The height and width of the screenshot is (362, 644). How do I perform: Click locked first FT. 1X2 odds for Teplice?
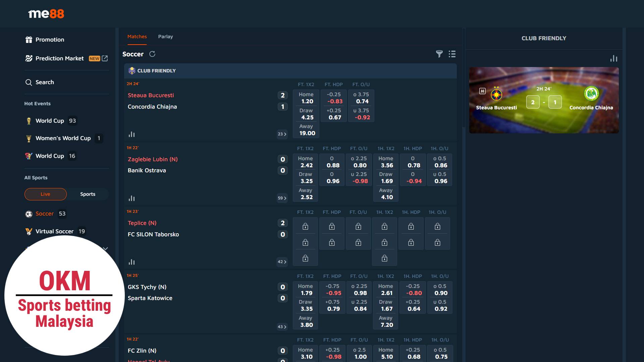(x=305, y=226)
